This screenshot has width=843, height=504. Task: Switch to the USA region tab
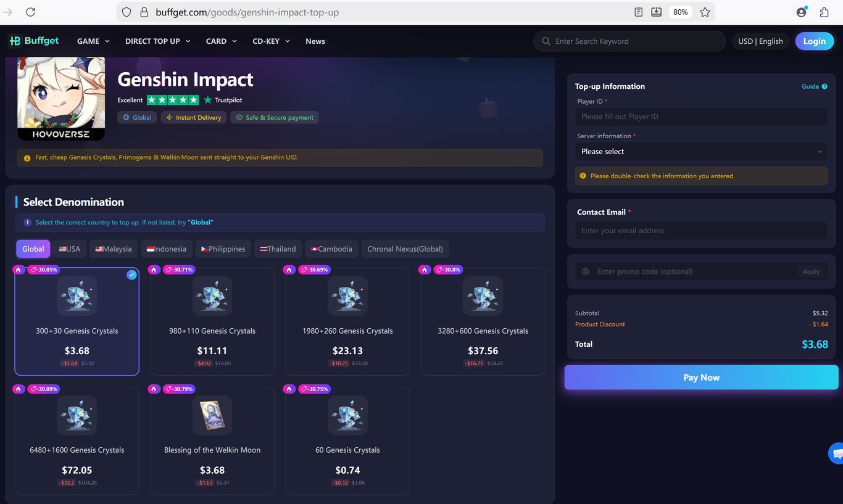click(x=70, y=249)
